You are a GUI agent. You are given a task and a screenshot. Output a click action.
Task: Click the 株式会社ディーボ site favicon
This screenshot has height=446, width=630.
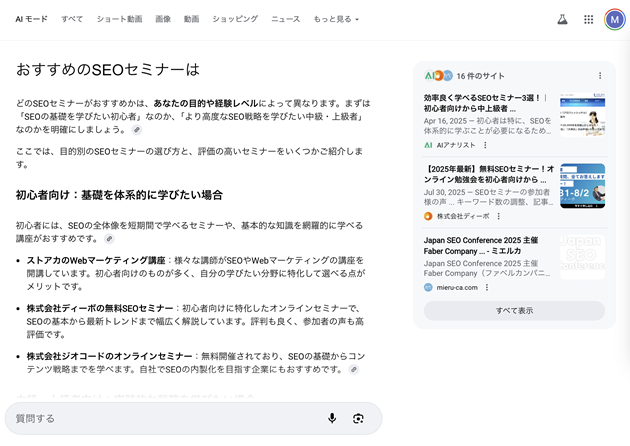tap(428, 216)
